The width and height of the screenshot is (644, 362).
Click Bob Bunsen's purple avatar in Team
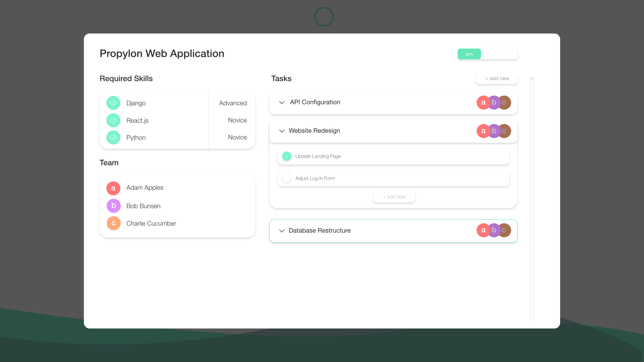coord(114,206)
